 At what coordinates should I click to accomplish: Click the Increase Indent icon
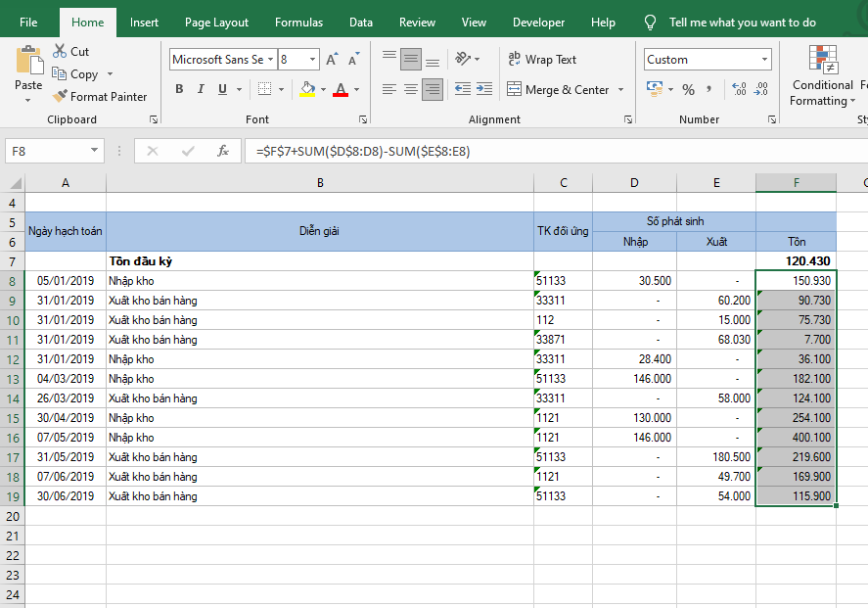483,89
